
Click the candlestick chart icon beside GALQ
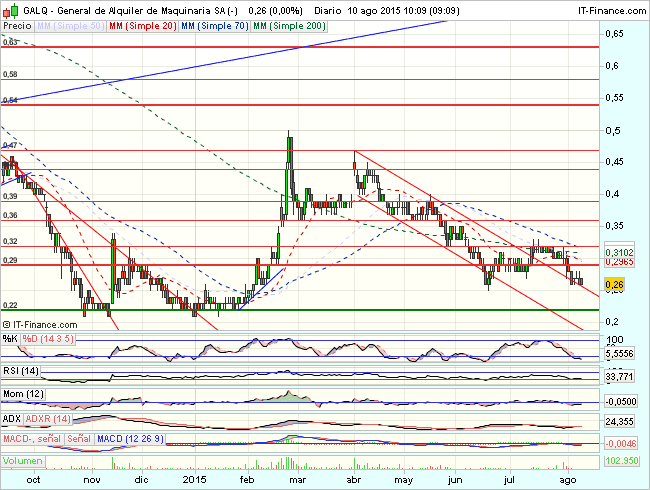pos(10,10)
